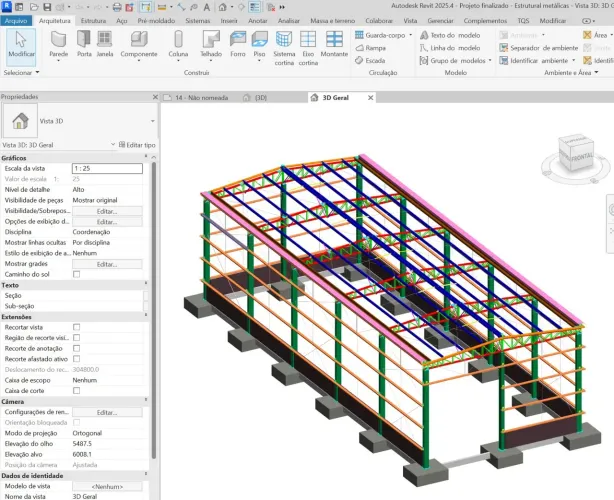Select the Janela window tool
The width and height of the screenshot is (614, 500).
point(105,44)
